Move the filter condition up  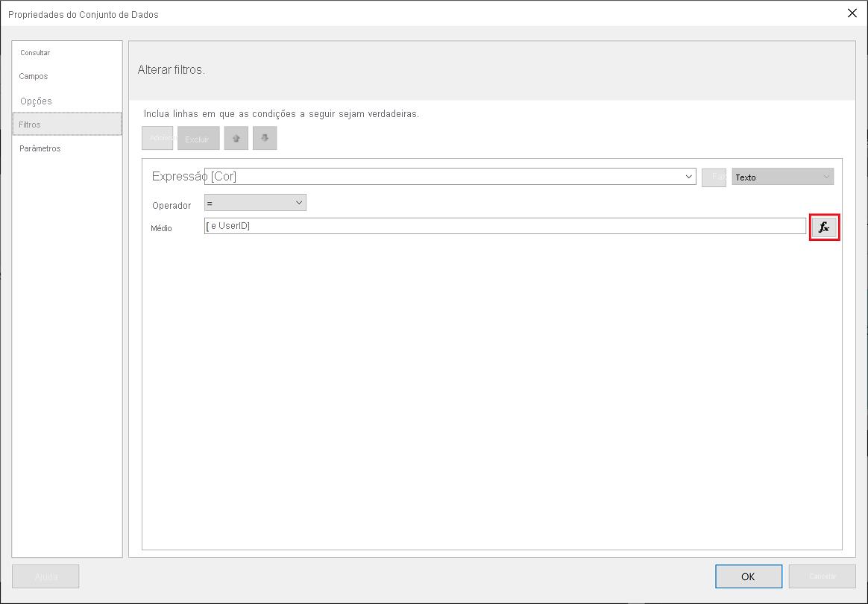236,138
